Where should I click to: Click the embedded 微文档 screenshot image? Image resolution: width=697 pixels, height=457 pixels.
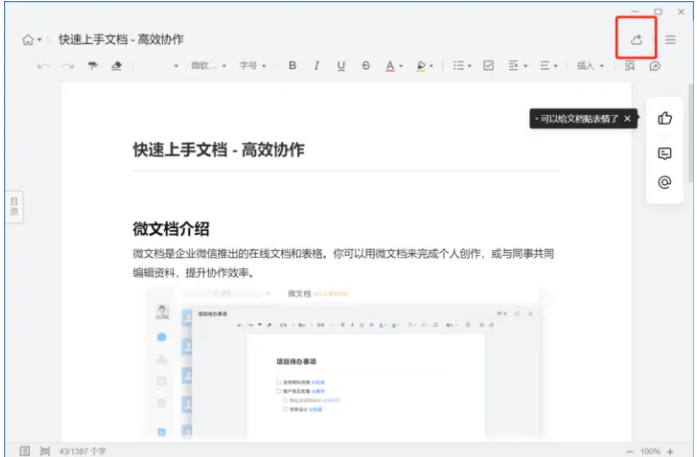[345, 364]
